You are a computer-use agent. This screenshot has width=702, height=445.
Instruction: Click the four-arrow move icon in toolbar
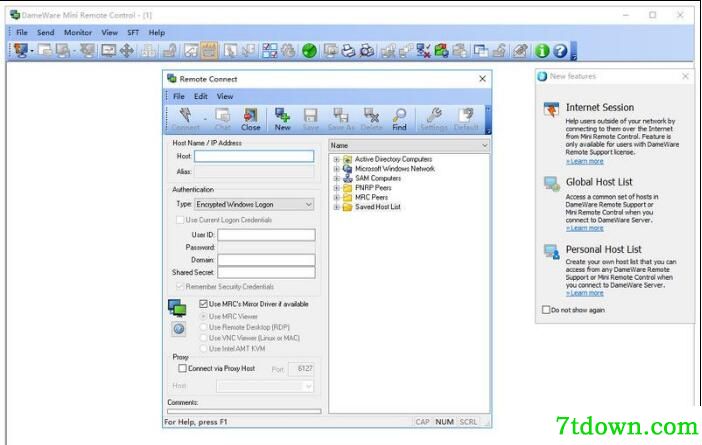(127, 51)
